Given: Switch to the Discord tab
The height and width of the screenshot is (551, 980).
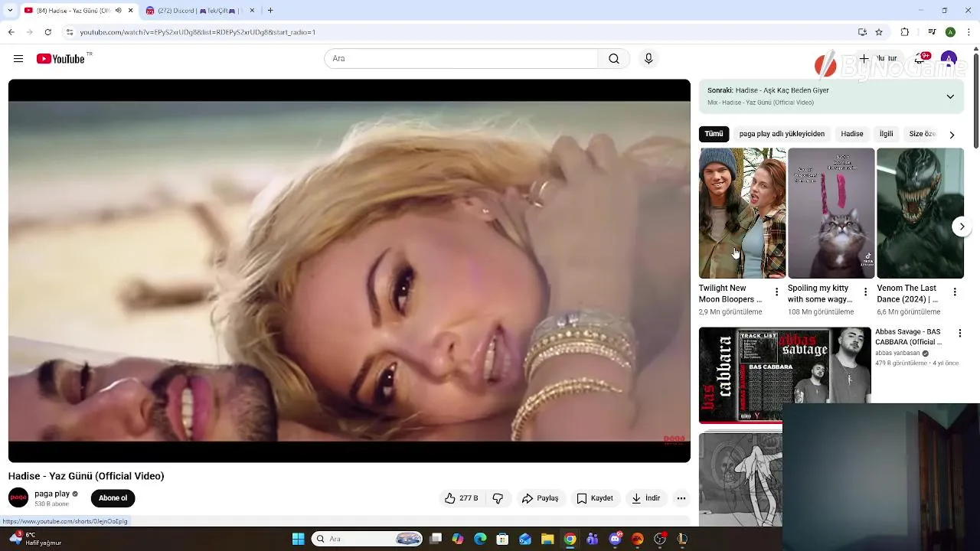Looking at the screenshot, I should pos(199,11).
